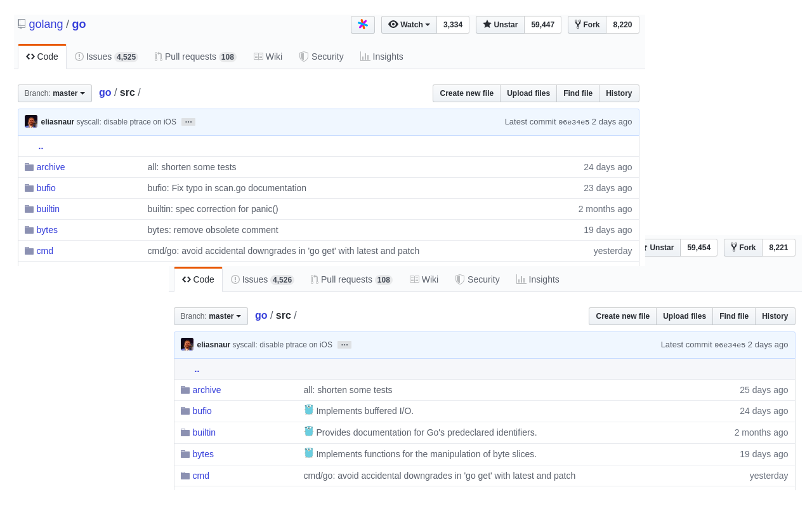The image size is (812, 508).
Task: Click bufio folder icon in lower file list
Action: [x=185, y=411]
